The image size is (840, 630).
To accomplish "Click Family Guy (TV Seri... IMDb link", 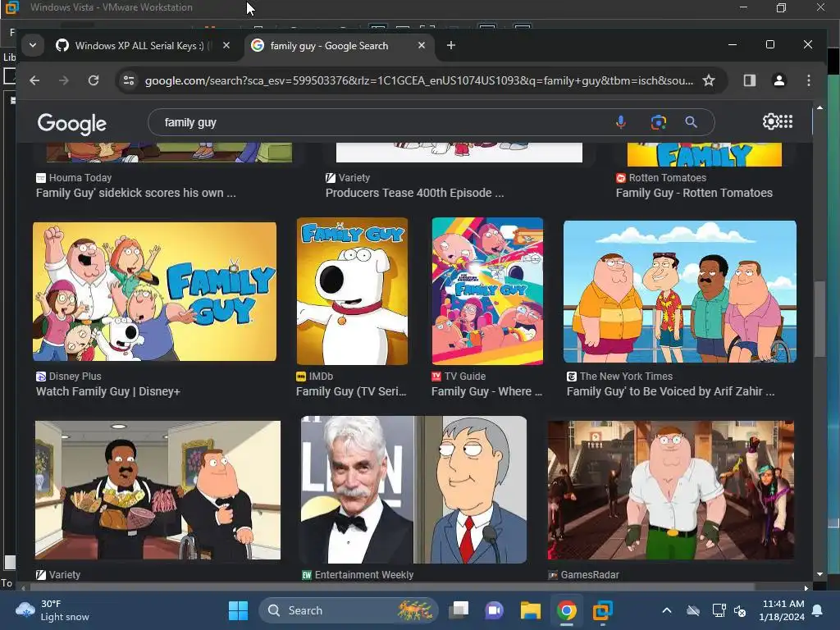I will (351, 391).
